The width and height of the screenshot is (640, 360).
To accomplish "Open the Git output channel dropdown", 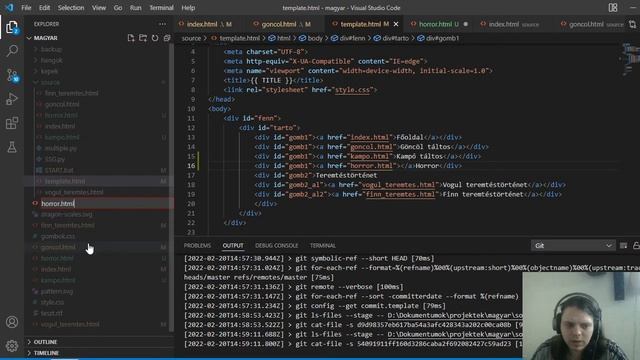I will click(x=573, y=246).
